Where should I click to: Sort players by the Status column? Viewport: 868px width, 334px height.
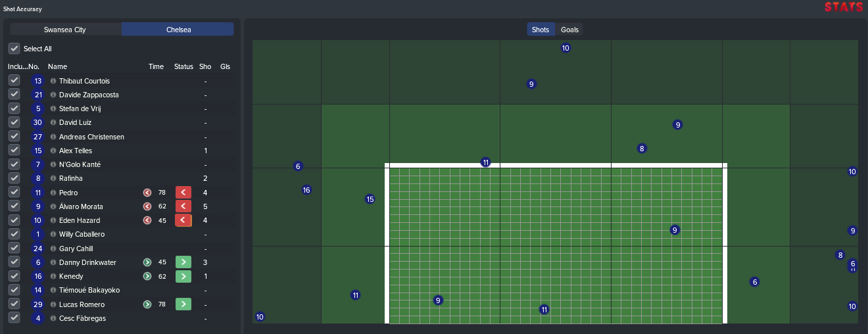183,66
